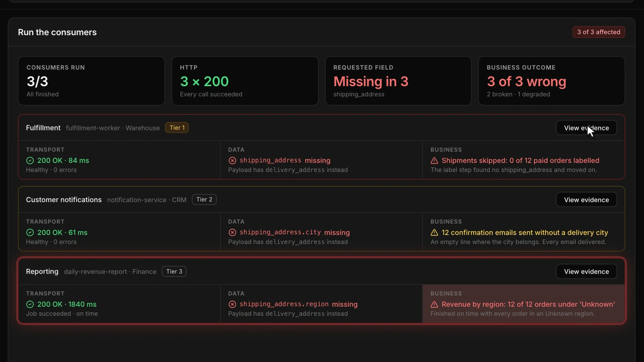This screenshot has width=644, height=362.
Task: Click the red error icon beside shipping_address missing
Action: [232, 161]
